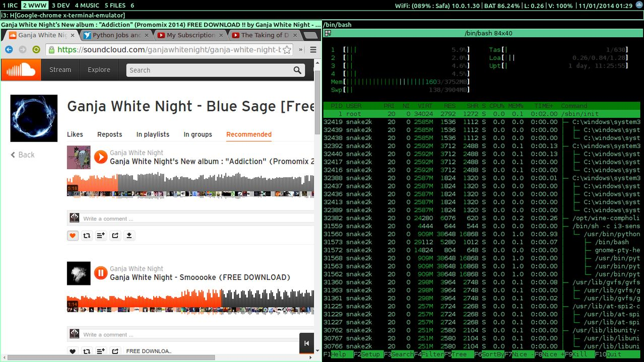
Task: Select the Recommended tab
Action: click(249, 134)
